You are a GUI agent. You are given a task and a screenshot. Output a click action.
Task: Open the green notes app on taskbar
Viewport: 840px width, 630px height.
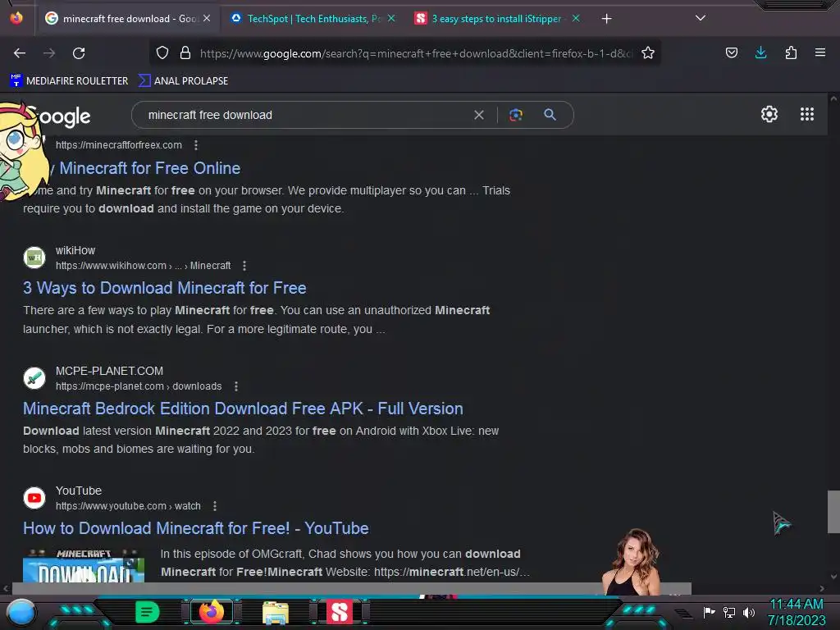pyautogui.click(x=147, y=612)
